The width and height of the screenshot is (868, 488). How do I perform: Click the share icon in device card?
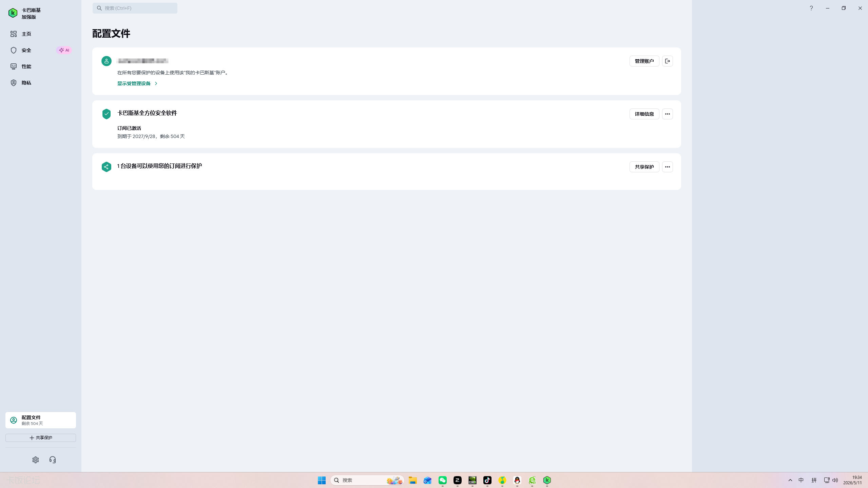tap(107, 167)
